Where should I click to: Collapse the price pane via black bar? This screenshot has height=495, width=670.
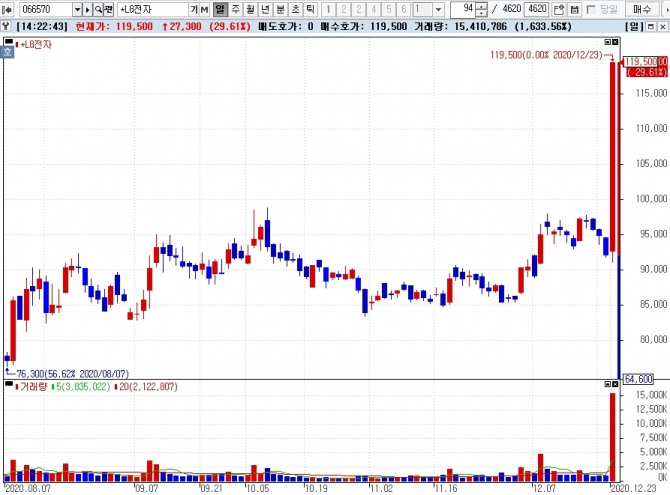point(9,41)
